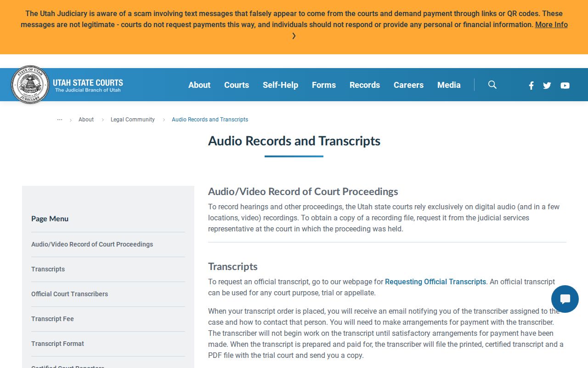Image resolution: width=588 pixels, height=368 pixels.
Task: Click Audio Records and Transcripts breadcrumb
Action: coord(210,120)
